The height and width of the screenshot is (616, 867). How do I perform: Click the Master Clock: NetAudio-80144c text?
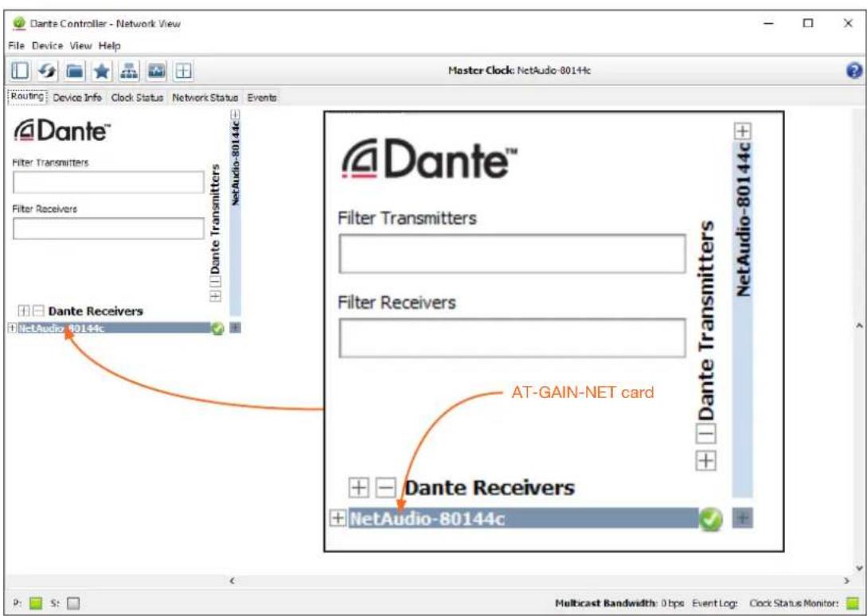click(518, 71)
